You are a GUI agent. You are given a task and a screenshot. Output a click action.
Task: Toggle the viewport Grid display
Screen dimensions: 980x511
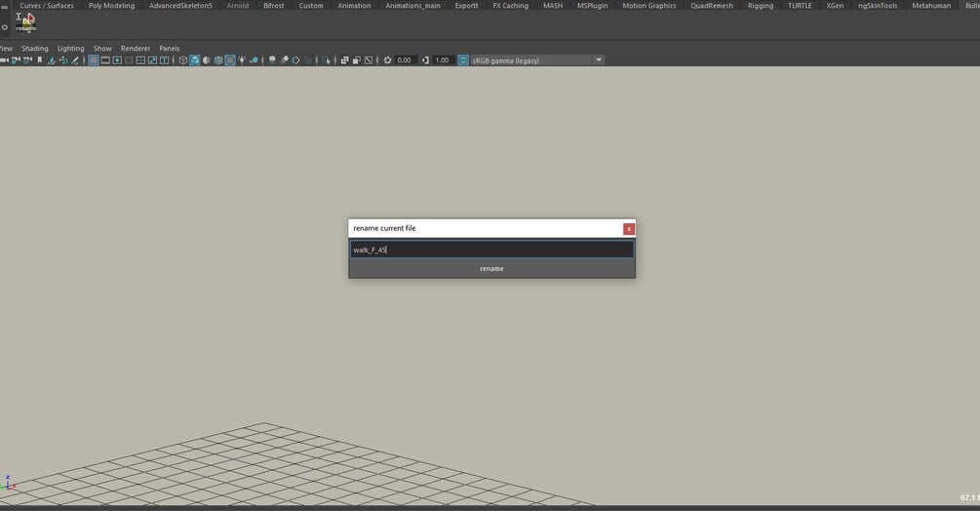94,59
